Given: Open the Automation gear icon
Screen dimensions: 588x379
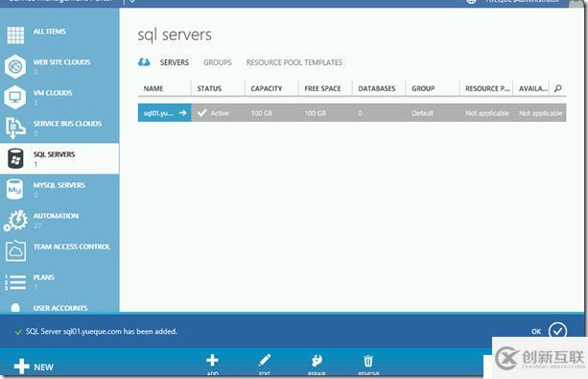Looking at the screenshot, I should coord(15,220).
